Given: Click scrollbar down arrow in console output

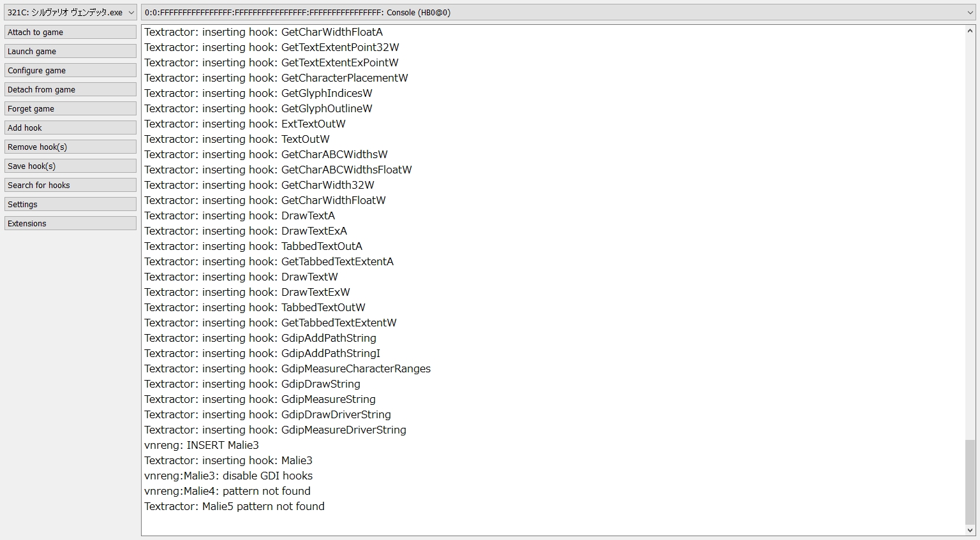Looking at the screenshot, I should (x=970, y=530).
